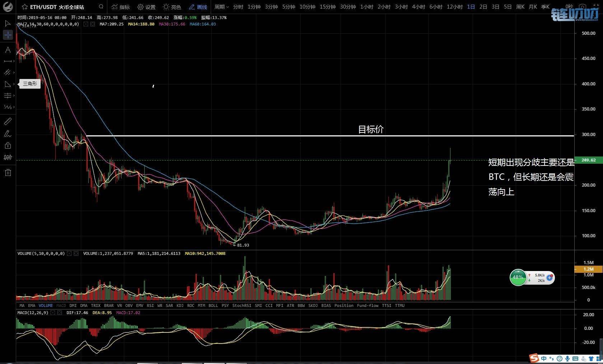Click the trash icon to delete drawings
603x364 pixels.
[x=8, y=173]
